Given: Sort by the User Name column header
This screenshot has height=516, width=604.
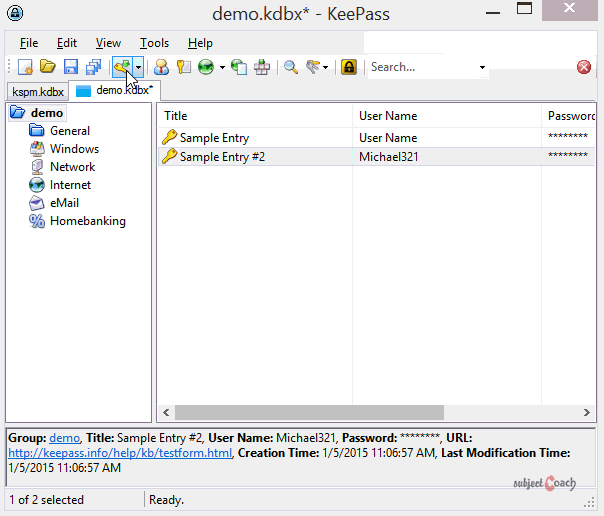Looking at the screenshot, I should coord(447,116).
